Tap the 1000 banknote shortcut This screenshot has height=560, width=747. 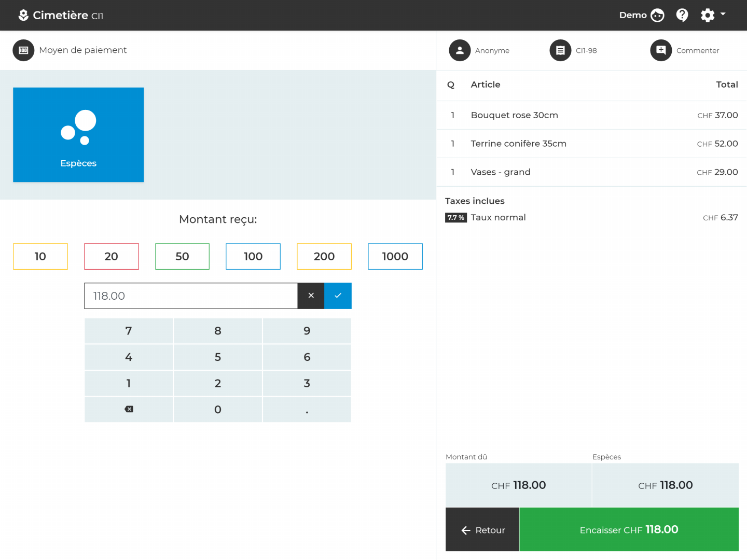(395, 256)
